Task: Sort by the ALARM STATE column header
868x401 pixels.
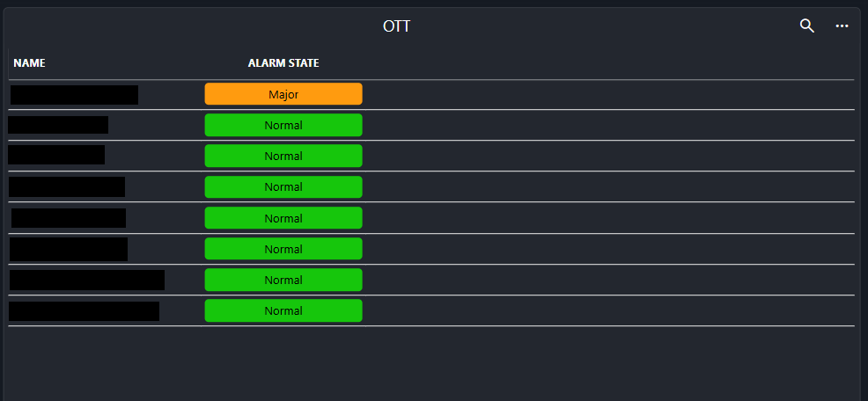Action: (283, 63)
